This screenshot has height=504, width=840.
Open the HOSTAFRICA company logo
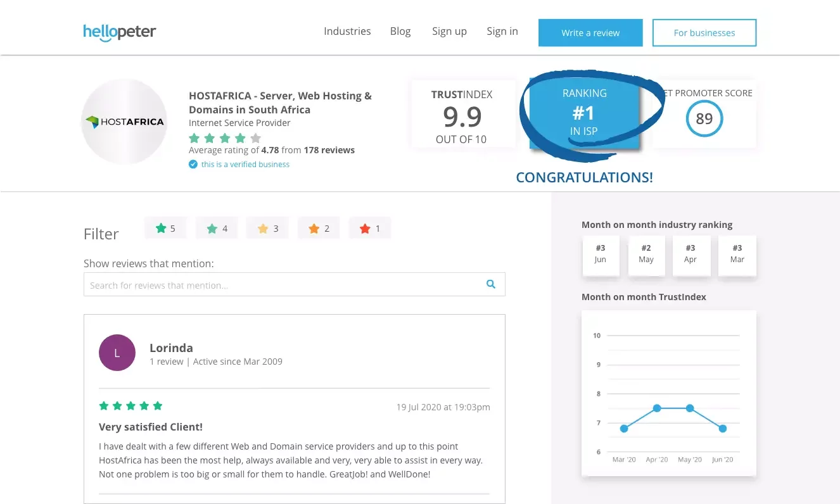click(x=125, y=122)
